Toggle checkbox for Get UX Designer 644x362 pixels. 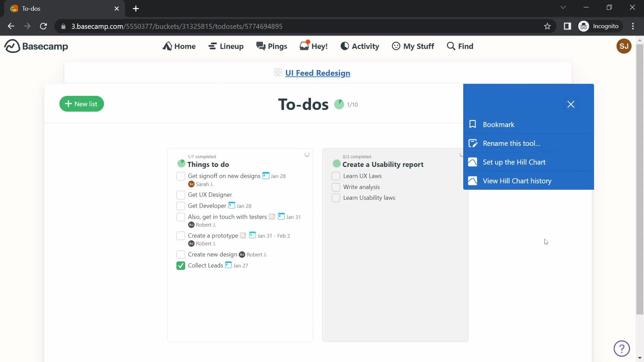[181, 194]
